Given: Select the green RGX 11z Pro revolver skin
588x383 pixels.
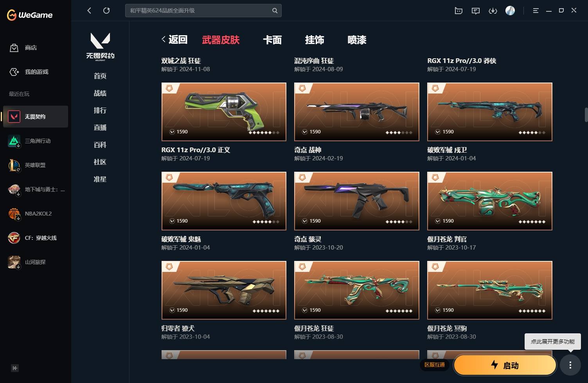Looking at the screenshot, I should [x=224, y=111].
